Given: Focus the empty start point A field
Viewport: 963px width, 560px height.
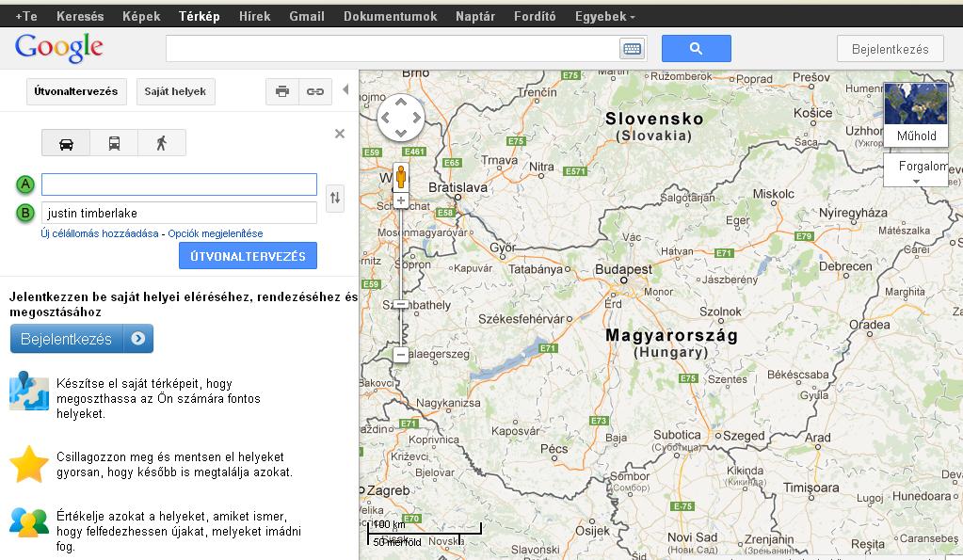Looking at the screenshot, I should (180, 184).
